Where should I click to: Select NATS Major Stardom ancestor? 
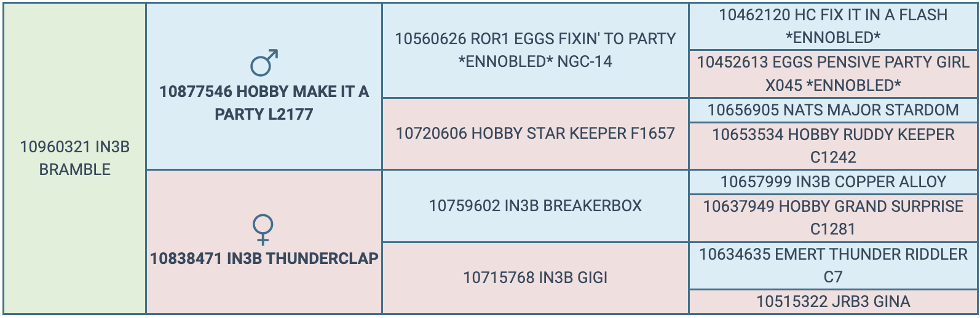point(833,110)
